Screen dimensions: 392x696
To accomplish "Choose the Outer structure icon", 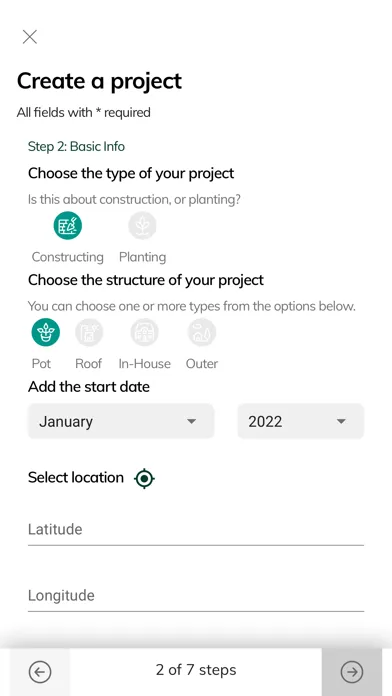I will click(202, 332).
